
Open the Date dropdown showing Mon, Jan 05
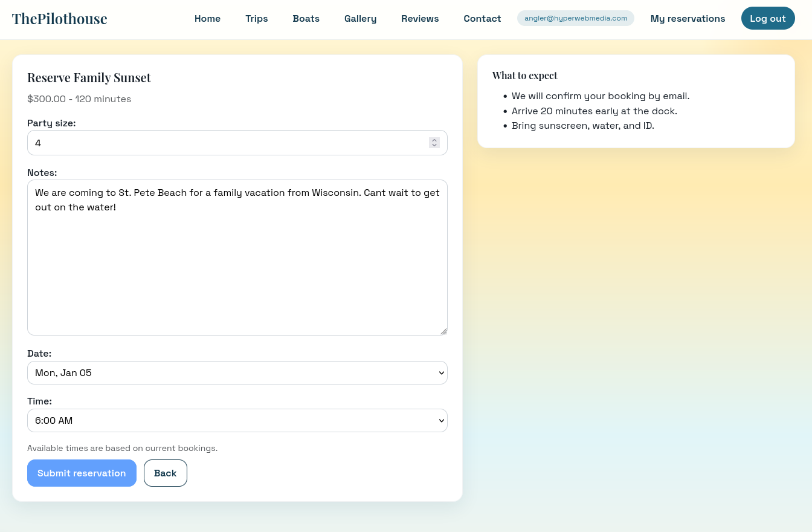[x=237, y=372]
